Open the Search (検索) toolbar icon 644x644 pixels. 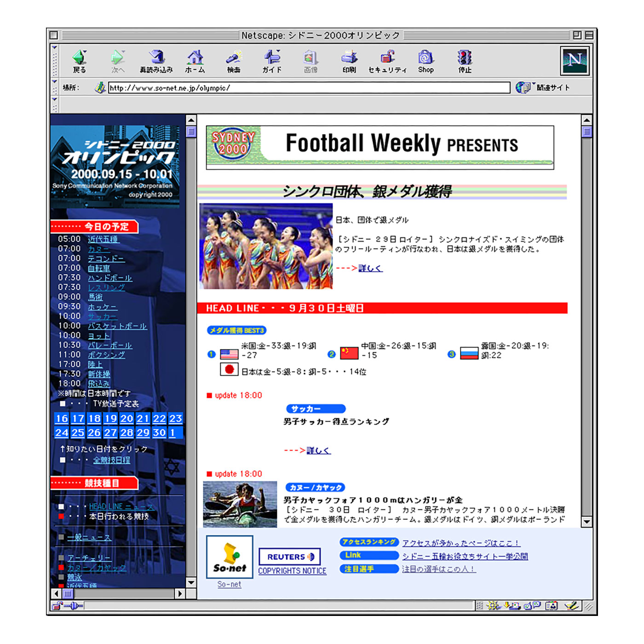(x=234, y=61)
